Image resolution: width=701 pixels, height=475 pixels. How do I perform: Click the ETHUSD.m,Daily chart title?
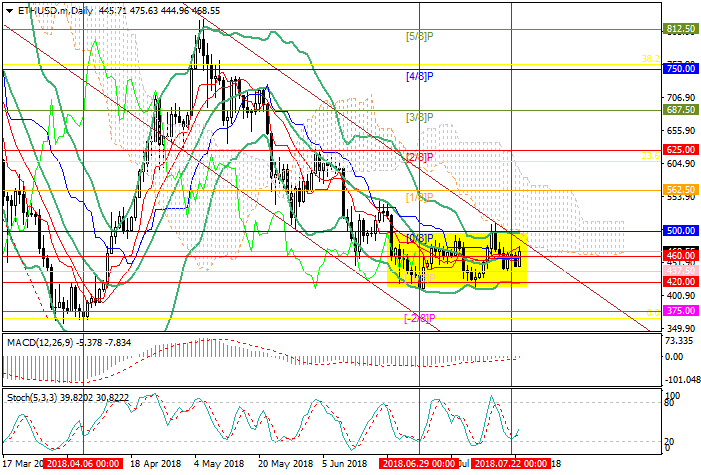tap(55, 11)
